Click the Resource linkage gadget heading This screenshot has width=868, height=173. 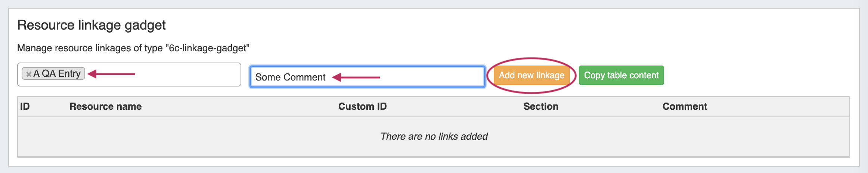pyautogui.click(x=92, y=25)
